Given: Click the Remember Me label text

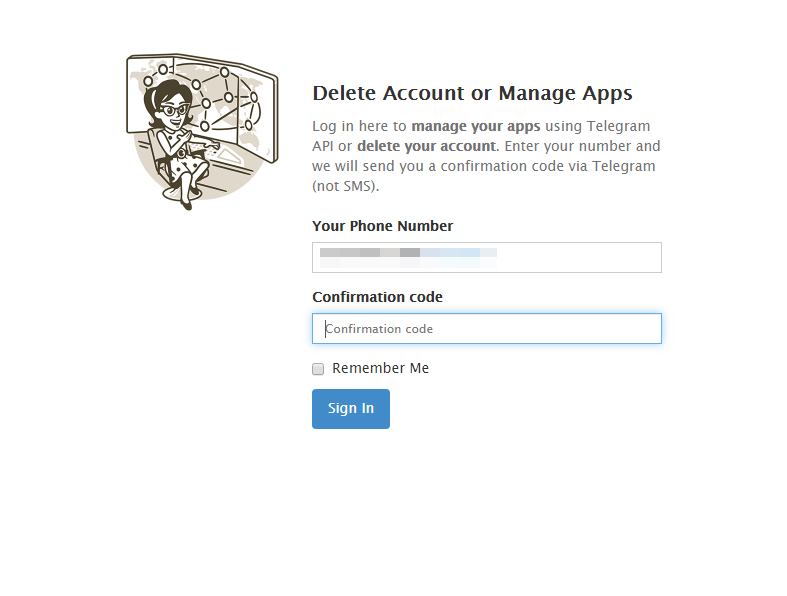Looking at the screenshot, I should [380, 368].
